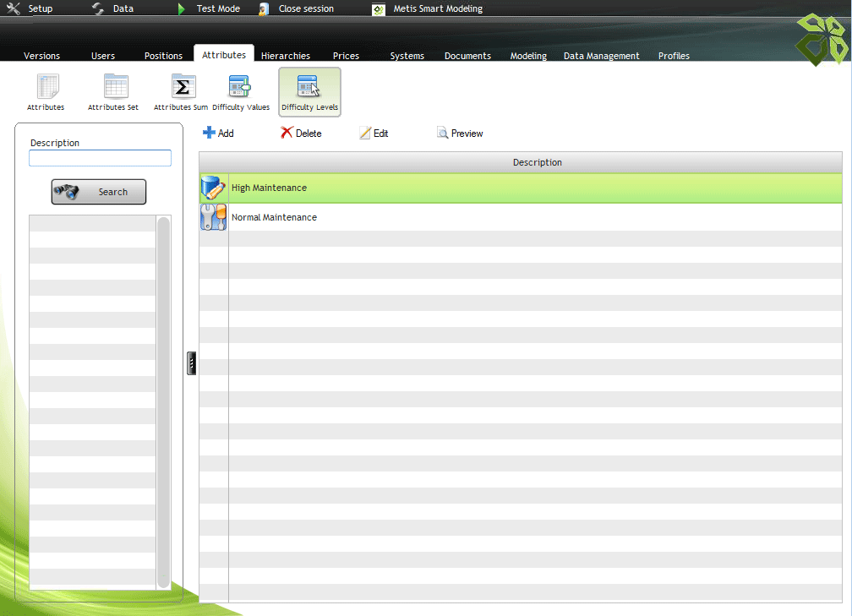Enter Test Mode from the top bar

(210, 8)
